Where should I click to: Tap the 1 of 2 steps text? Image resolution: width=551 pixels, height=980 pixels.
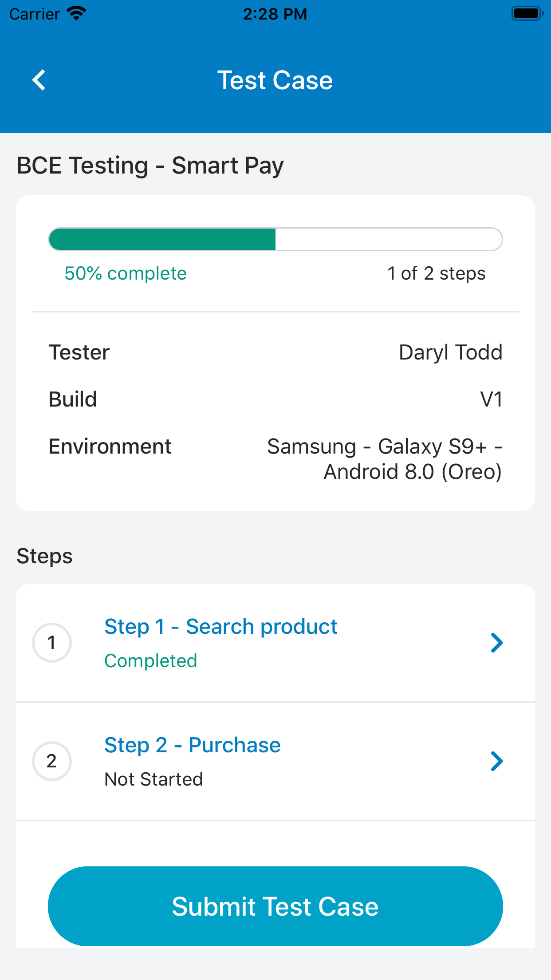pyautogui.click(x=436, y=273)
